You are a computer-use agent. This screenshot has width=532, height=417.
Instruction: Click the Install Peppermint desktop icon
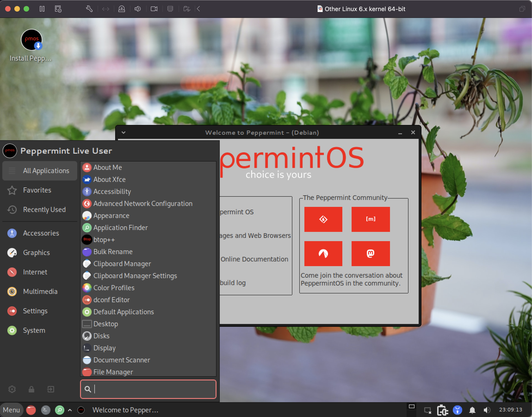click(31, 40)
